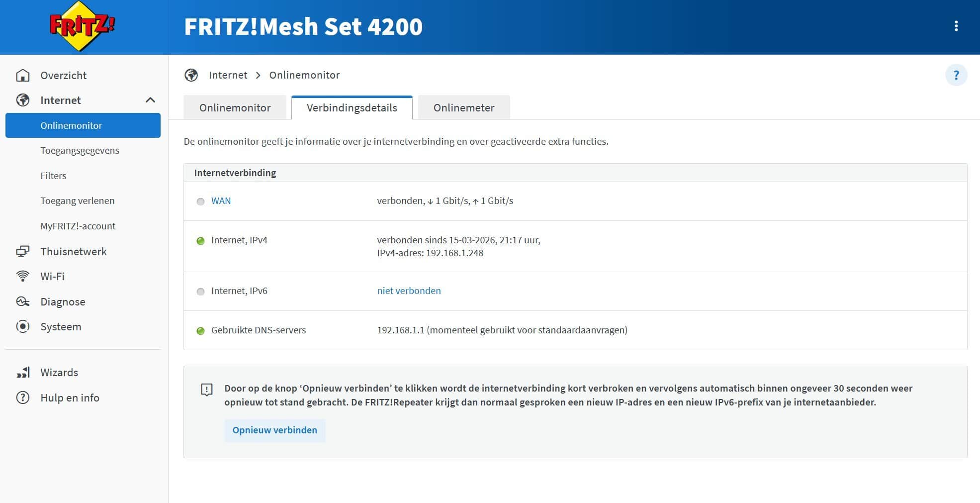The height and width of the screenshot is (503, 980).
Task: Select the Verbindingsdetails tab
Action: (352, 107)
